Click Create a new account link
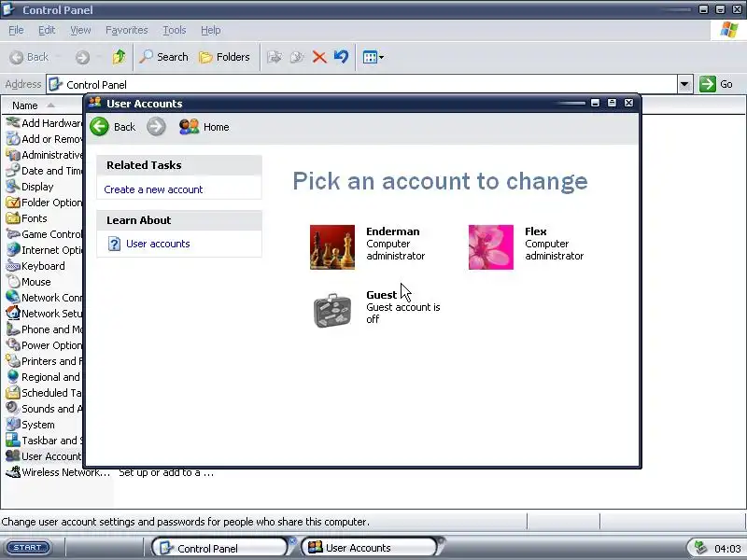Screen dimensions: 747x560 tap(153, 189)
